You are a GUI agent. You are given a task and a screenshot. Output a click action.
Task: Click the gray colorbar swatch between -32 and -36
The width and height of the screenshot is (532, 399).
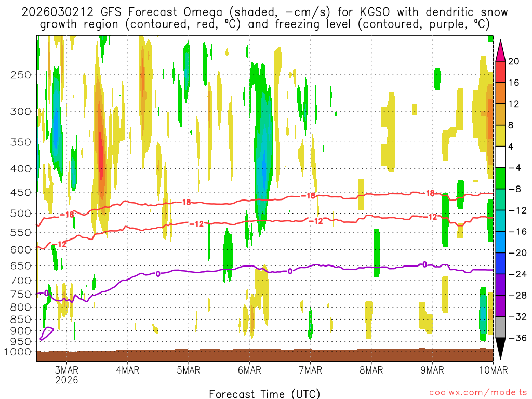(x=500, y=327)
